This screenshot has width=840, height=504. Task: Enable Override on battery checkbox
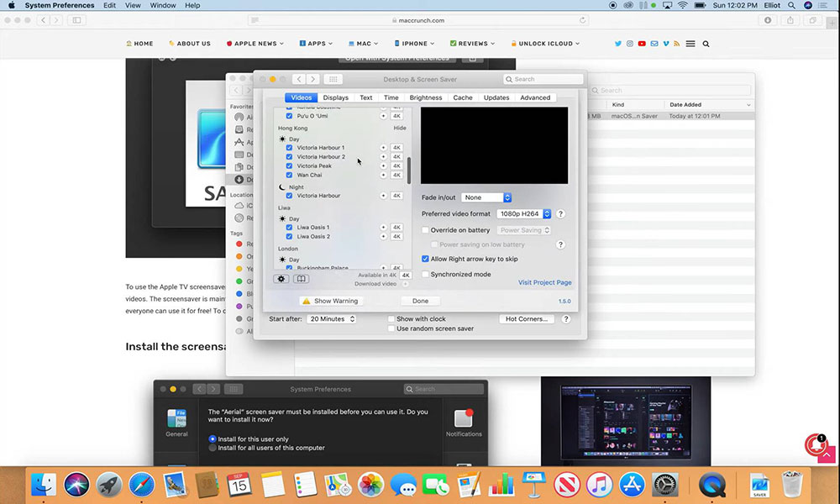[425, 230]
